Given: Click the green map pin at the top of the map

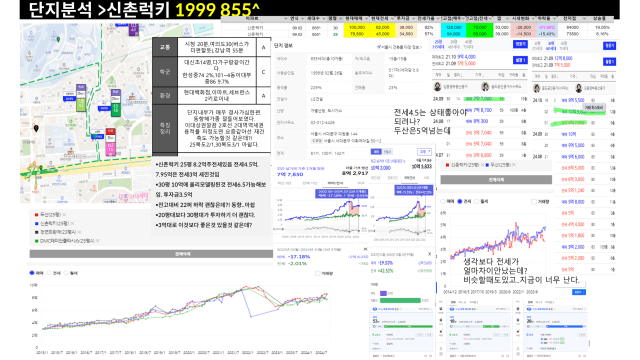Looking at the screenshot, I should tap(58, 40).
